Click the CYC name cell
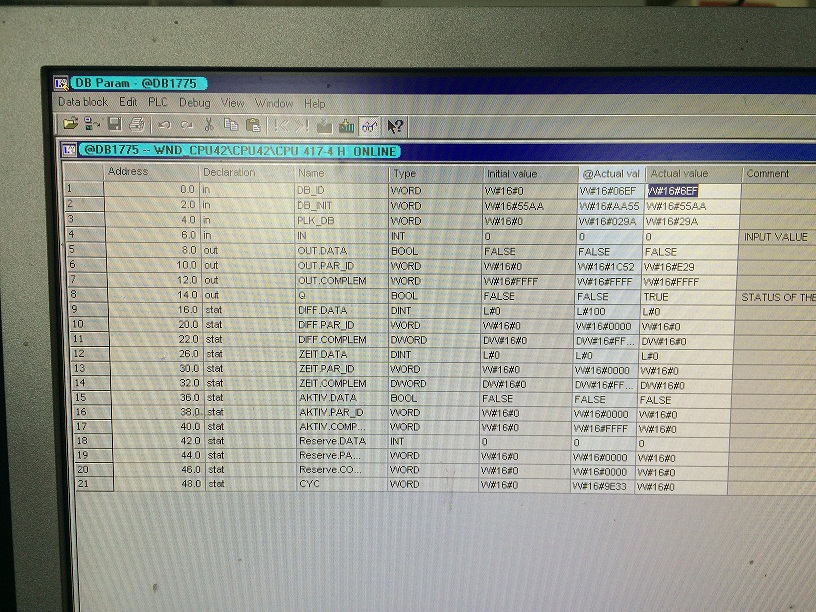The width and height of the screenshot is (816, 612). click(x=343, y=484)
